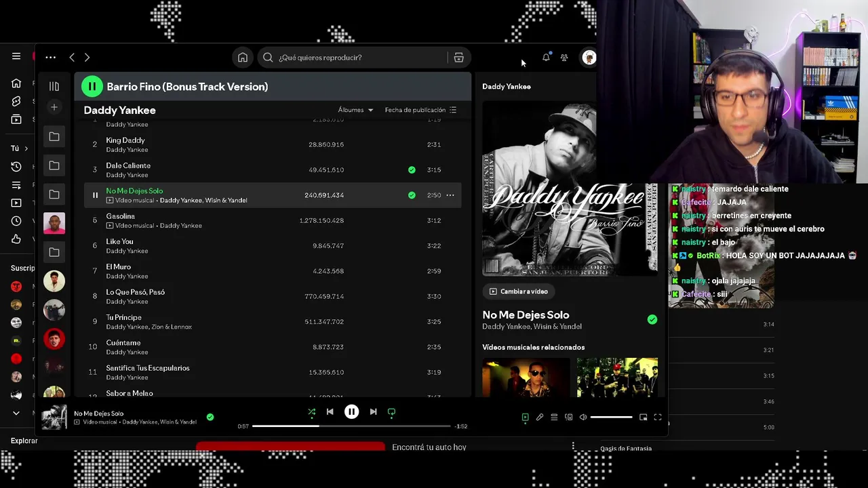Select the Tu Príncipe track row
868x488 pixels.
[x=273, y=322]
